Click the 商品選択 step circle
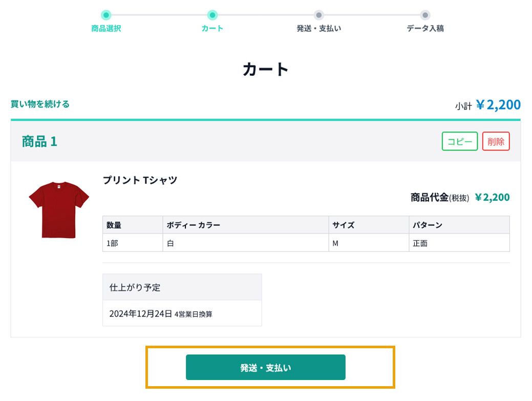 [x=106, y=15]
